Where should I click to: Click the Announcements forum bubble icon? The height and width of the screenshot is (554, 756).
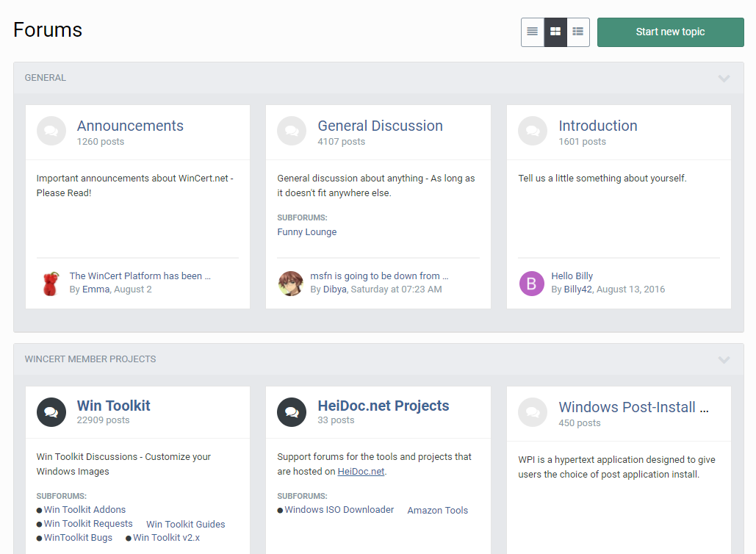(x=51, y=131)
